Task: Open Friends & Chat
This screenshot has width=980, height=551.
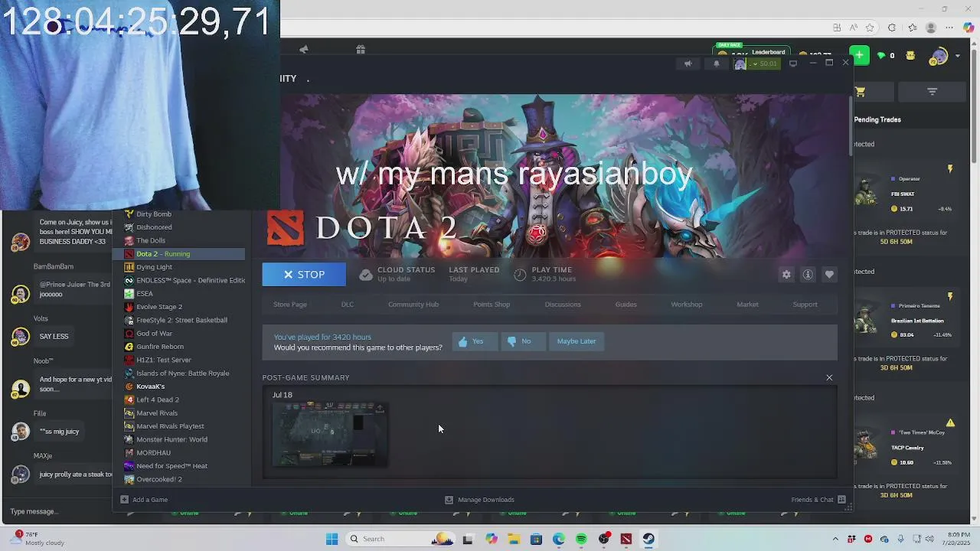Action: coord(818,500)
